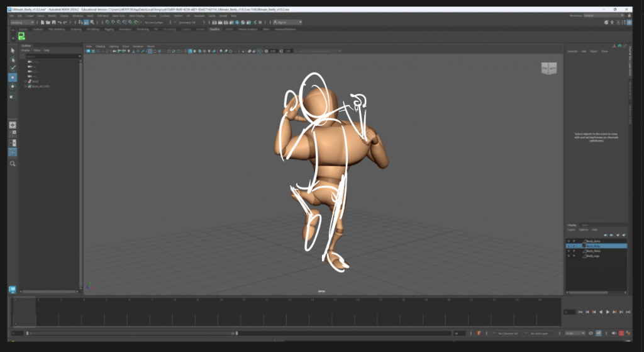Play the animation forward
The image size is (644, 352).
[607, 312]
